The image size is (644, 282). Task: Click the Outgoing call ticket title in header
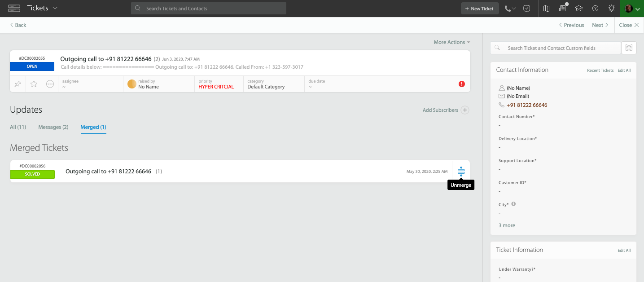106,59
